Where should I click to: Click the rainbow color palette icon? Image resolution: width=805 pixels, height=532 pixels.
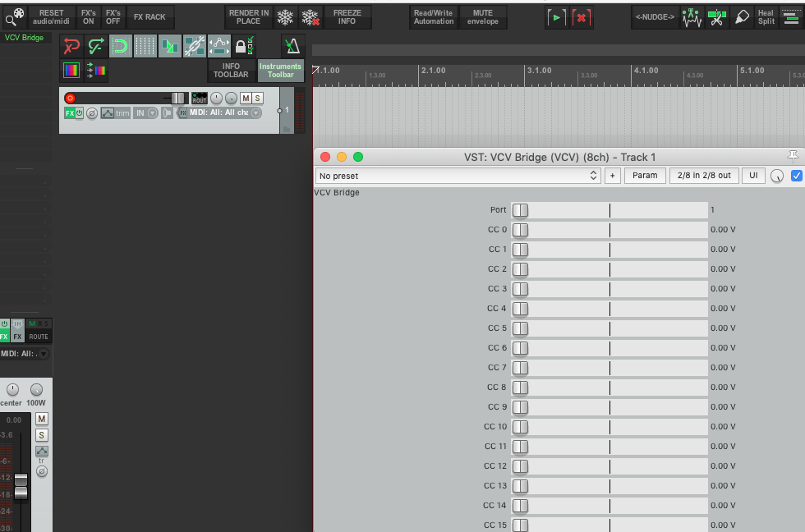coord(71,70)
